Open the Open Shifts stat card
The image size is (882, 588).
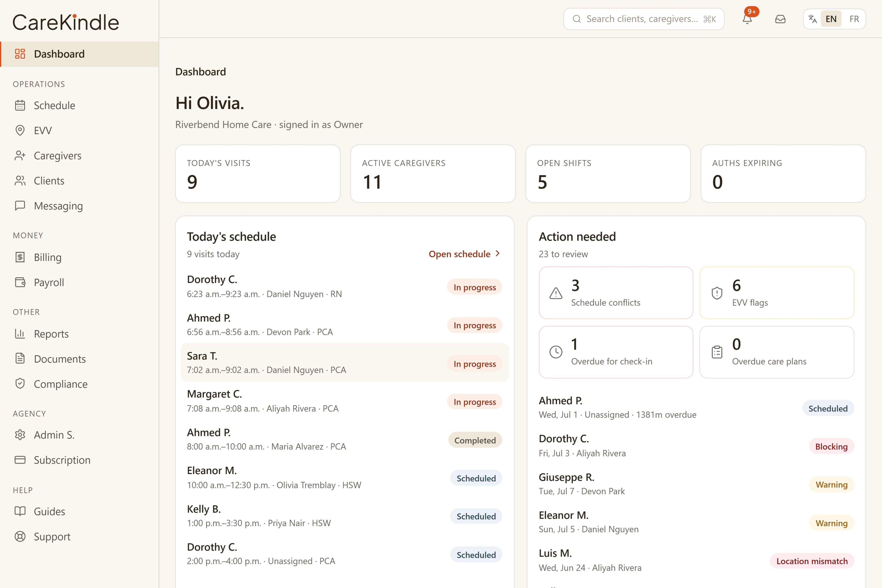pos(608,174)
